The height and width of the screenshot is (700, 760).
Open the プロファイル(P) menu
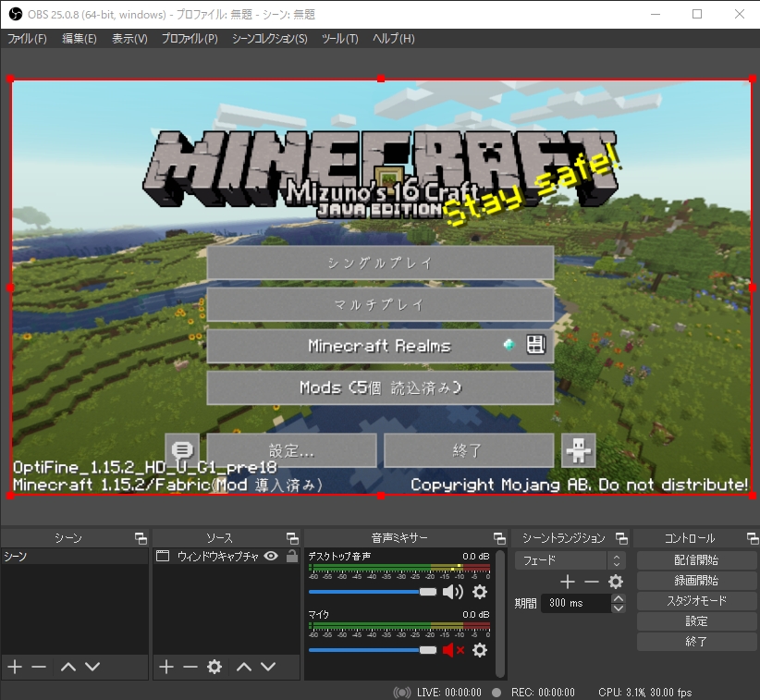(x=190, y=38)
